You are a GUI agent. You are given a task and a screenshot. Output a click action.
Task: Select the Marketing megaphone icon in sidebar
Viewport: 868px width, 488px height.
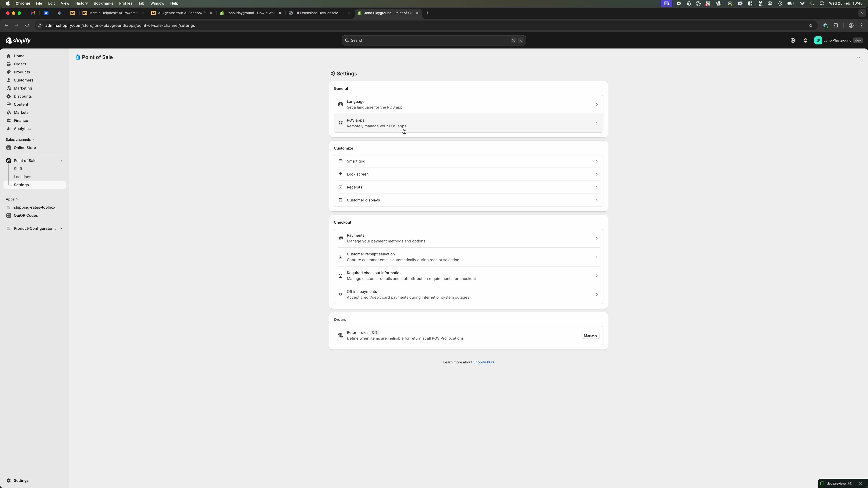[9, 88]
